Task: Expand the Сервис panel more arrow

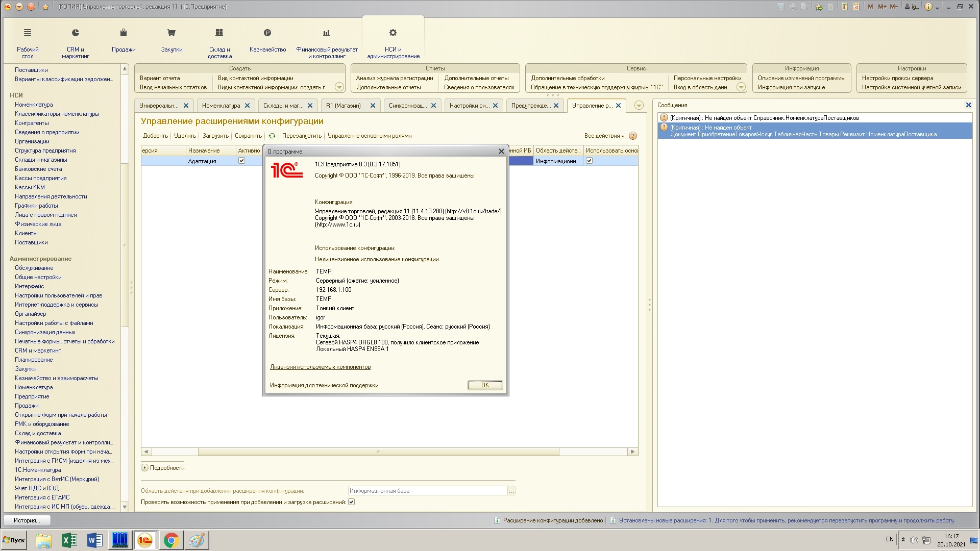Action: 741,87
